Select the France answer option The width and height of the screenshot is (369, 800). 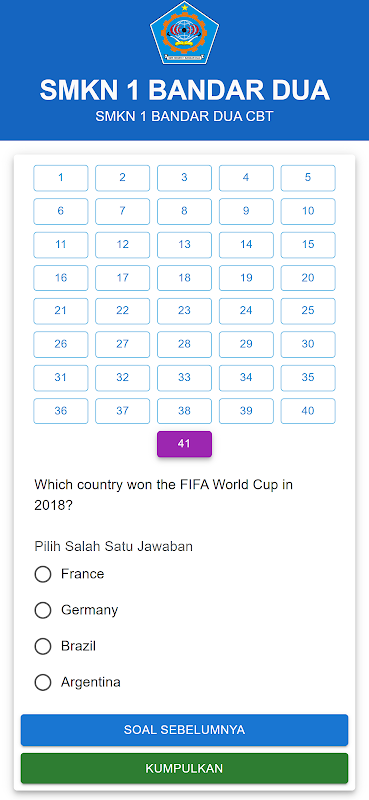pos(43,574)
